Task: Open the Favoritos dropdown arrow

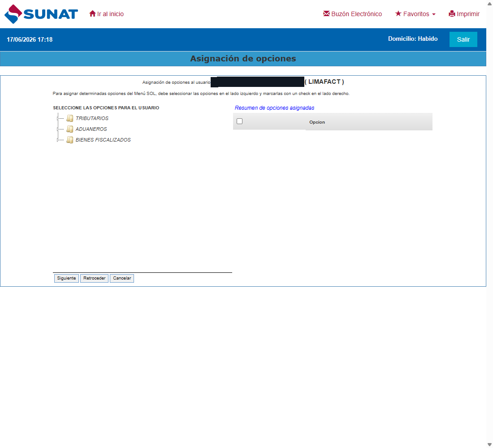Action: pos(434,14)
